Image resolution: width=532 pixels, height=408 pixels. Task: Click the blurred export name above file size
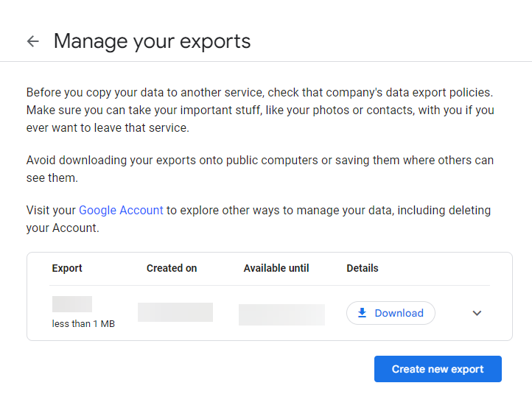[x=72, y=304]
